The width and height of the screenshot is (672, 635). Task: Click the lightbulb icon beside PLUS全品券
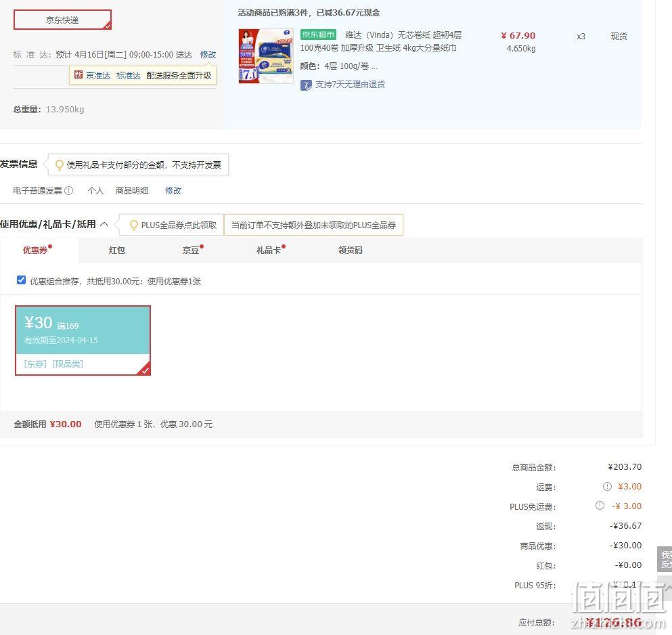point(134,225)
